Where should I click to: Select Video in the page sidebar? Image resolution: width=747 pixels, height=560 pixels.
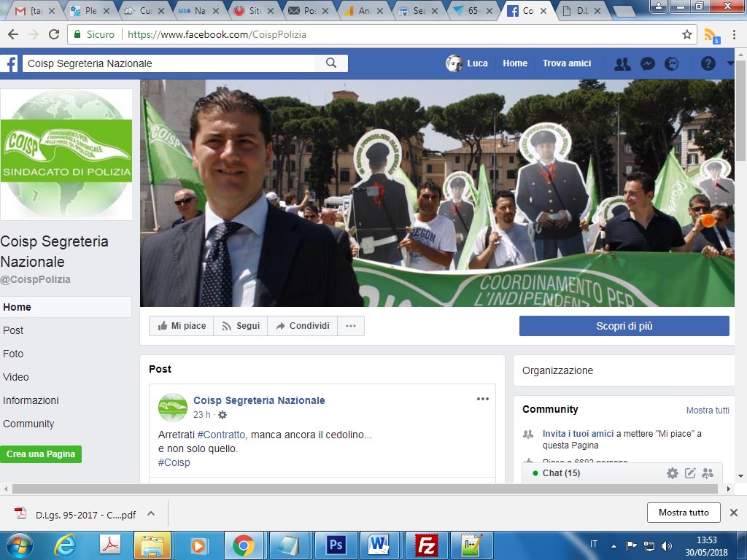(x=16, y=377)
